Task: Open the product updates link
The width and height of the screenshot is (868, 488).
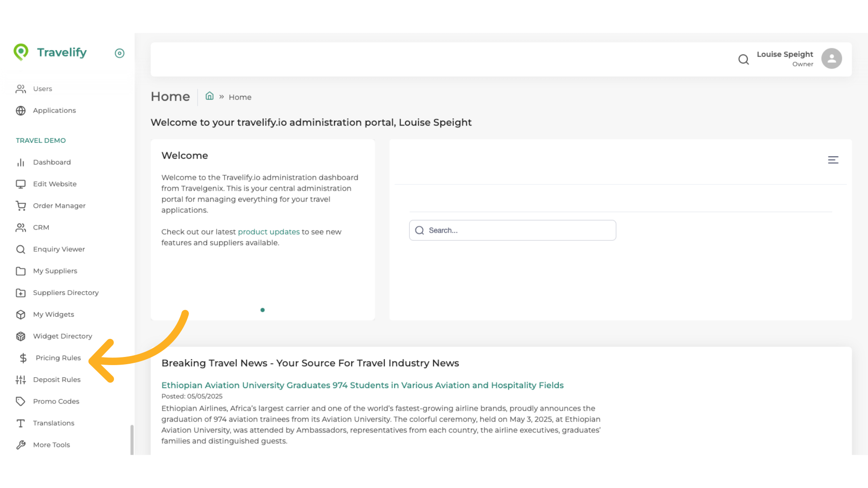Action: click(269, 232)
